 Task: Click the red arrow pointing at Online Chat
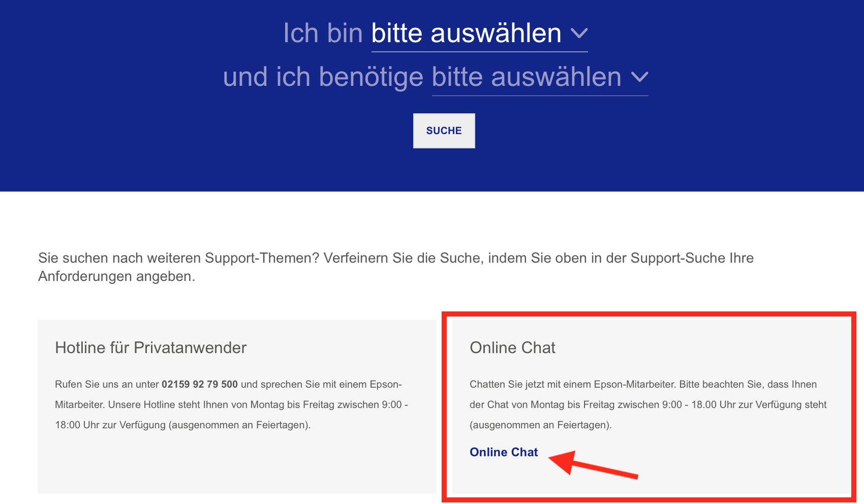[593, 464]
